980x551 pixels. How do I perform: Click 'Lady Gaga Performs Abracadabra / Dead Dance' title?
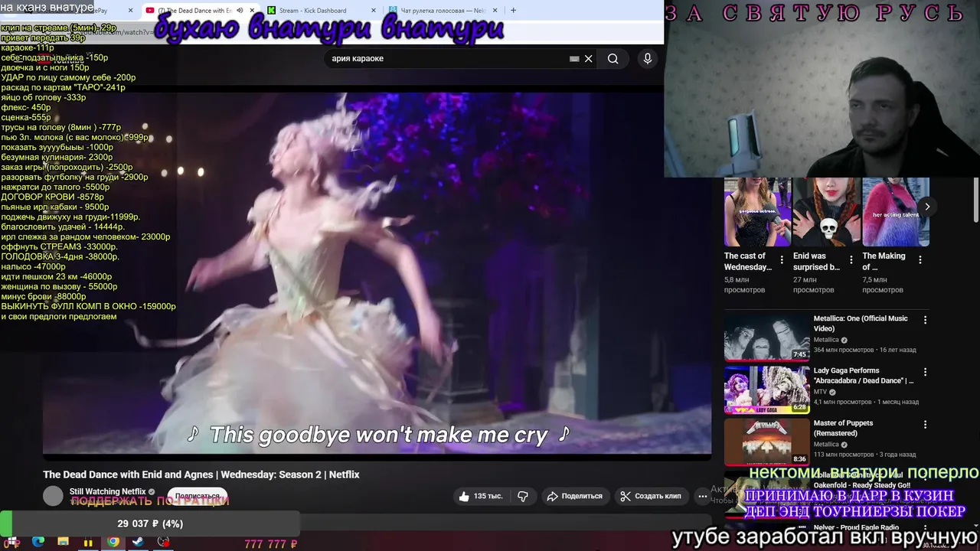point(864,376)
